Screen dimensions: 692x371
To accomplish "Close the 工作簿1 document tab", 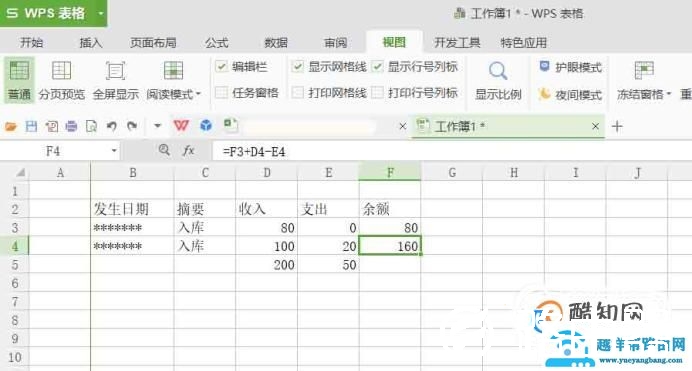I will (595, 126).
